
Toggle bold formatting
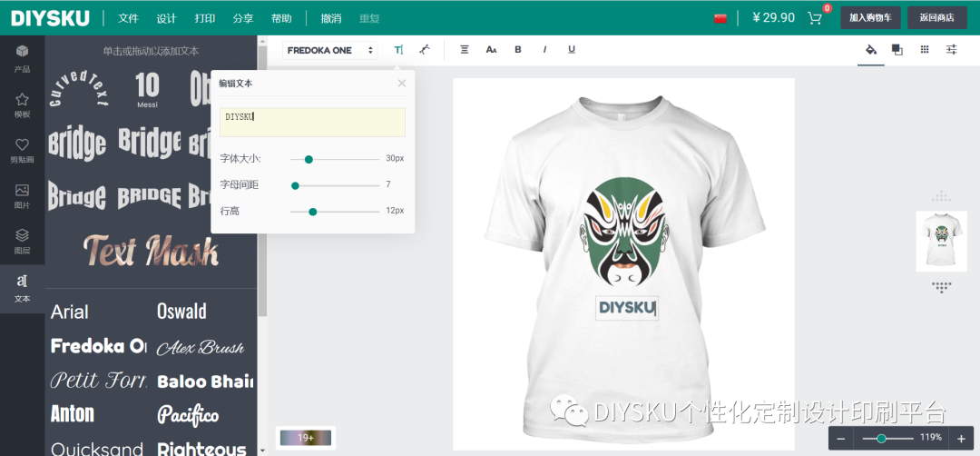[x=517, y=50]
